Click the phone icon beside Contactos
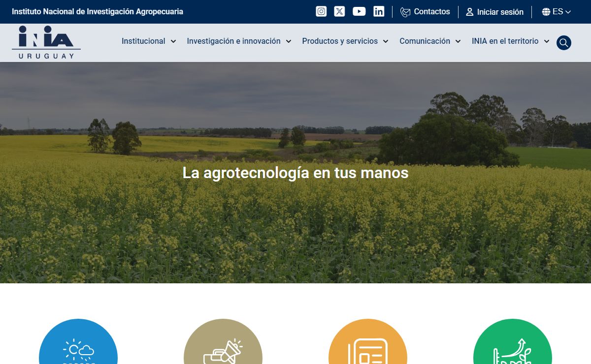This screenshot has height=364, width=591. (405, 12)
